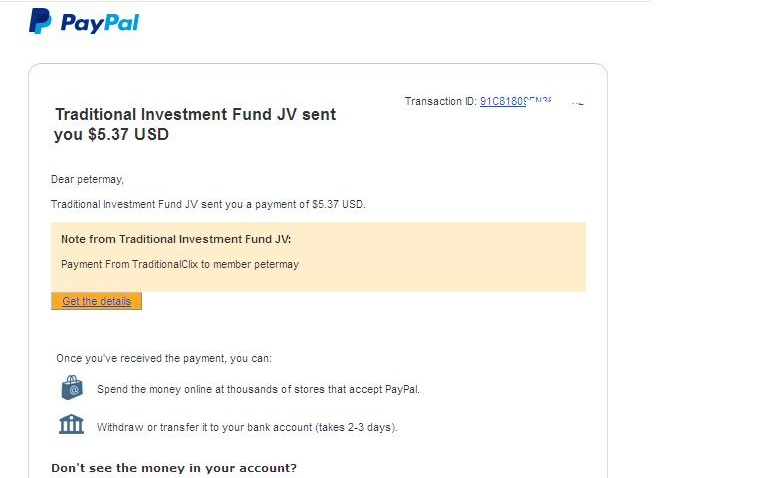759x478 pixels.
Task: Click the PayPal double-P logo icon
Action: click(40, 21)
